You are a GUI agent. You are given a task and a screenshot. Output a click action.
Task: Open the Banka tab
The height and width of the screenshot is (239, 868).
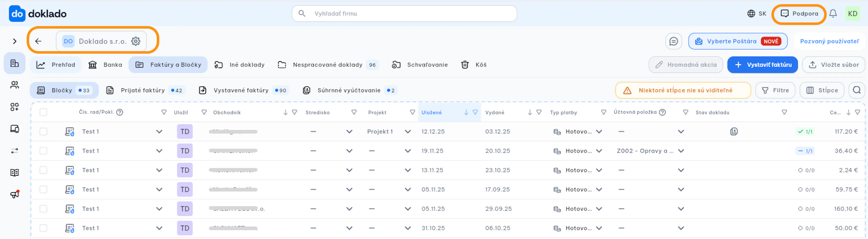tap(105, 65)
